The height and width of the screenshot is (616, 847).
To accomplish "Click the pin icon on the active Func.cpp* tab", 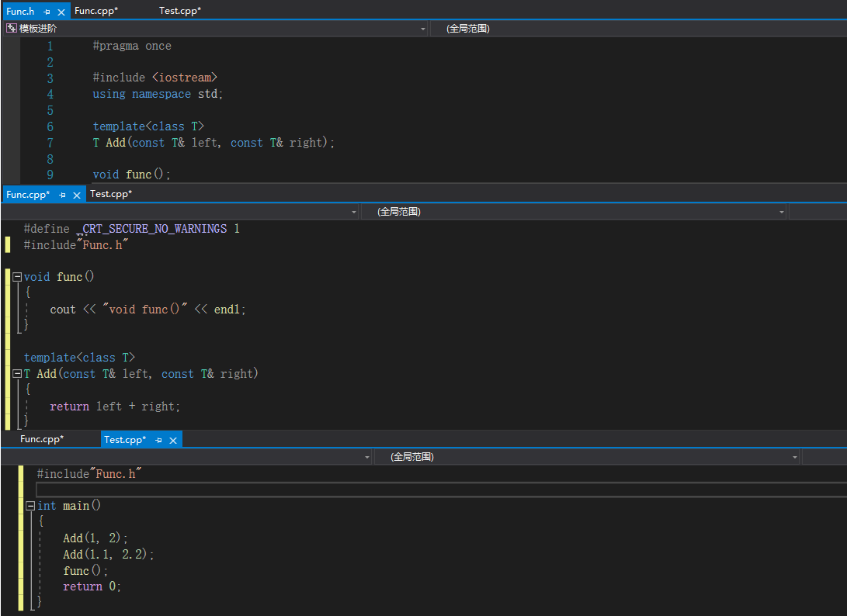I will (x=63, y=195).
